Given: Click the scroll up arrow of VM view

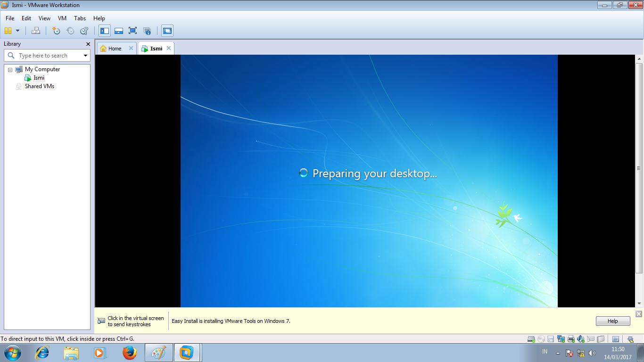Looking at the screenshot, I should click(639, 59).
